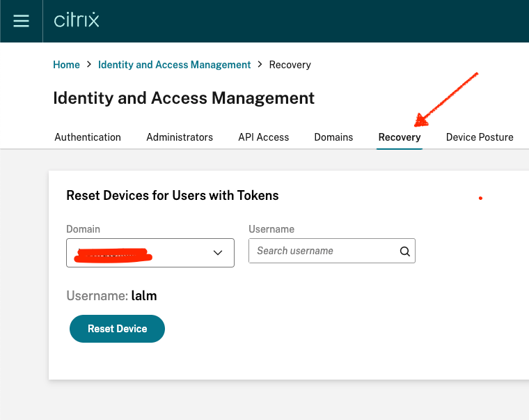Click the selected username value lalm
This screenshot has width=529, height=420.
click(x=144, y=296)
